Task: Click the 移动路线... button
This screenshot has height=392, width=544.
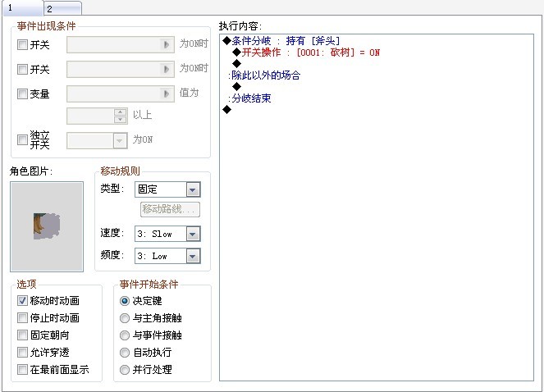Action: click(170, 209)
